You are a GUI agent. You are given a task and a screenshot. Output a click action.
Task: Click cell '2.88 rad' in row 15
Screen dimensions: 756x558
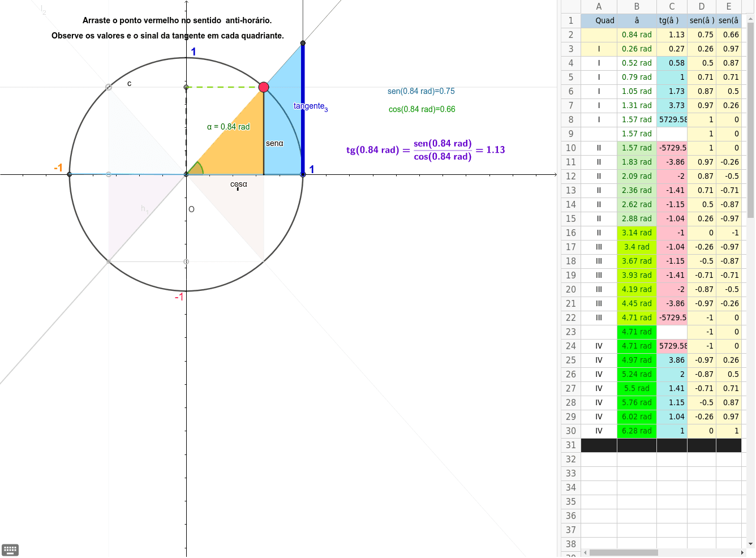point(637,218)
